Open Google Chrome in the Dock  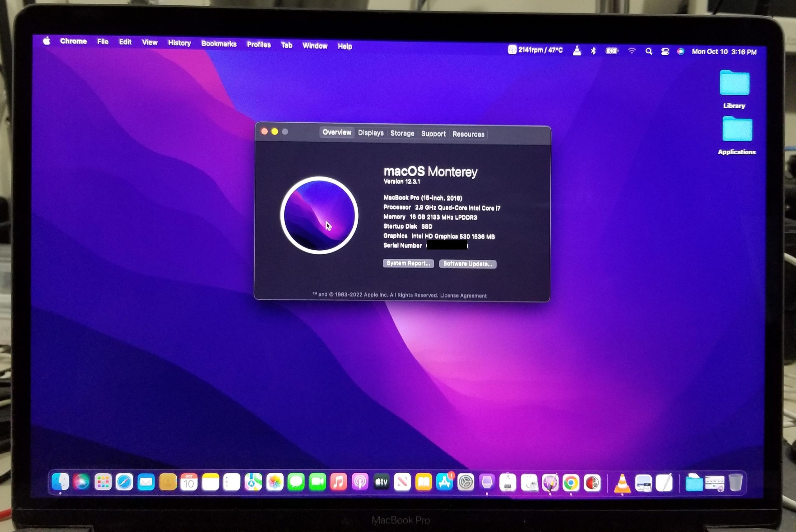571,483
